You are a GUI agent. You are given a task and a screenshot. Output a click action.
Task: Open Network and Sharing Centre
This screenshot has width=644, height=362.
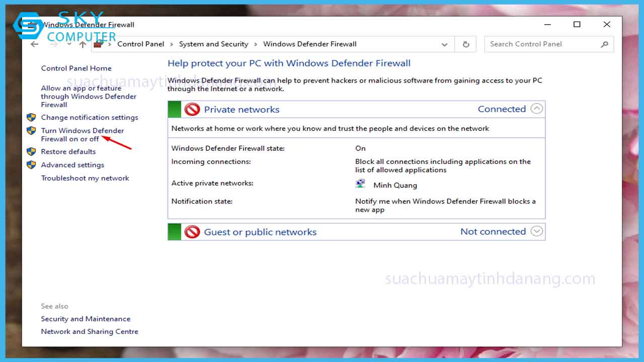pos(90,331)
